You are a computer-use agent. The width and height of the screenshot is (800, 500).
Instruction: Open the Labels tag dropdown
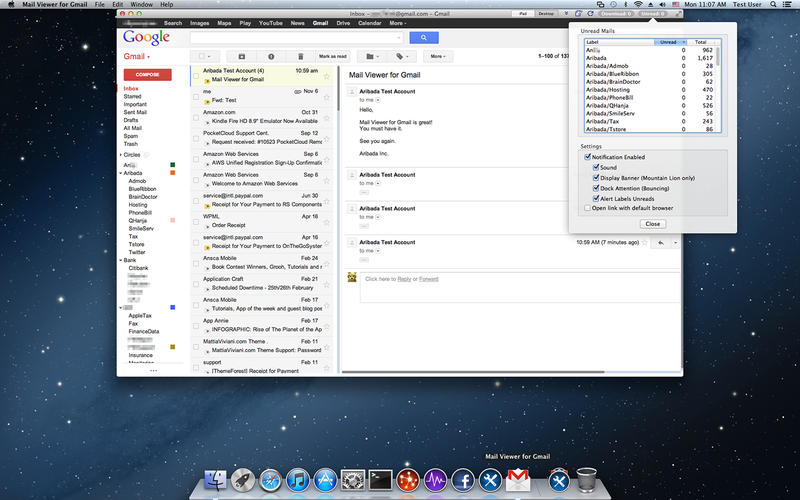point(402,57)
